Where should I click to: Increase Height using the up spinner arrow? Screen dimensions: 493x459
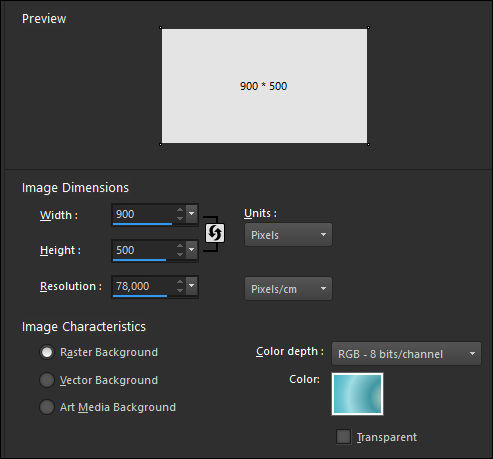pos(180,246)
